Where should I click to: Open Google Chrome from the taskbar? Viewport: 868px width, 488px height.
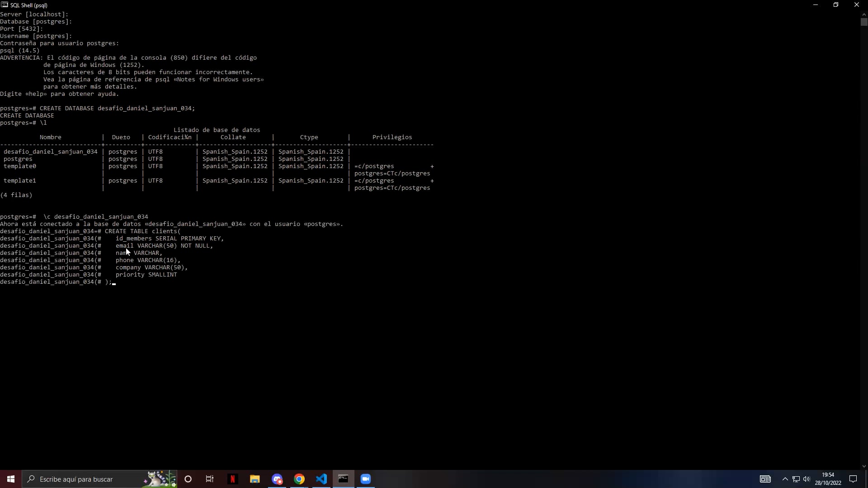pos(299,479)
